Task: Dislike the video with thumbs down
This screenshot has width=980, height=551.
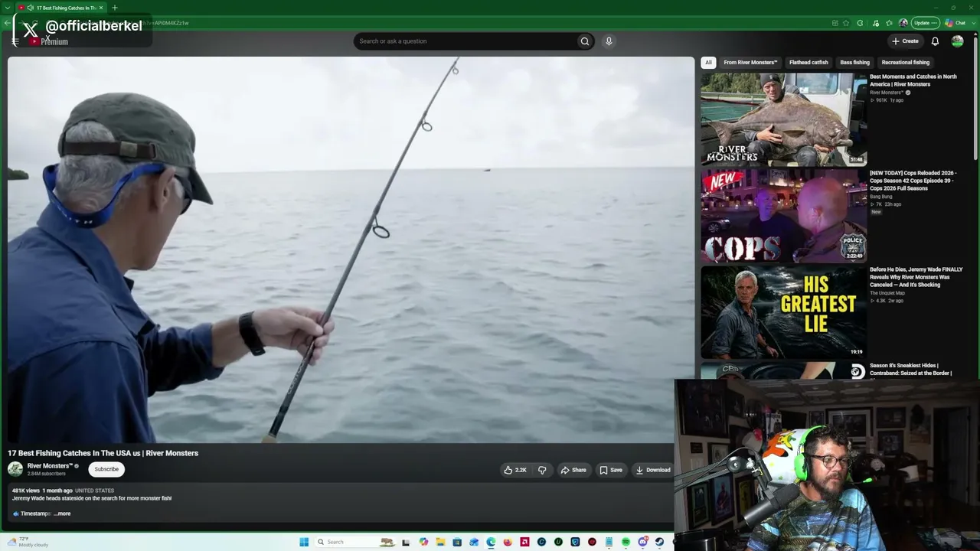Action: (542, 470)
